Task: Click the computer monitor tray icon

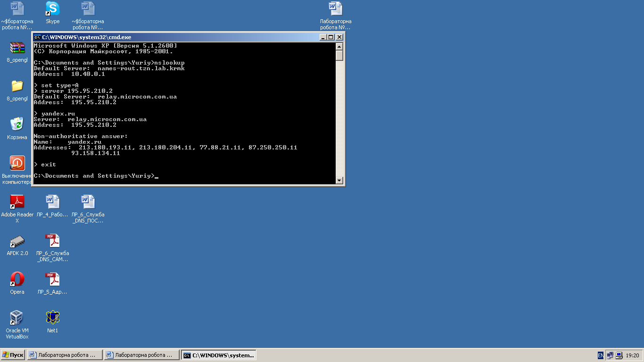Action: tap(618, 355)
